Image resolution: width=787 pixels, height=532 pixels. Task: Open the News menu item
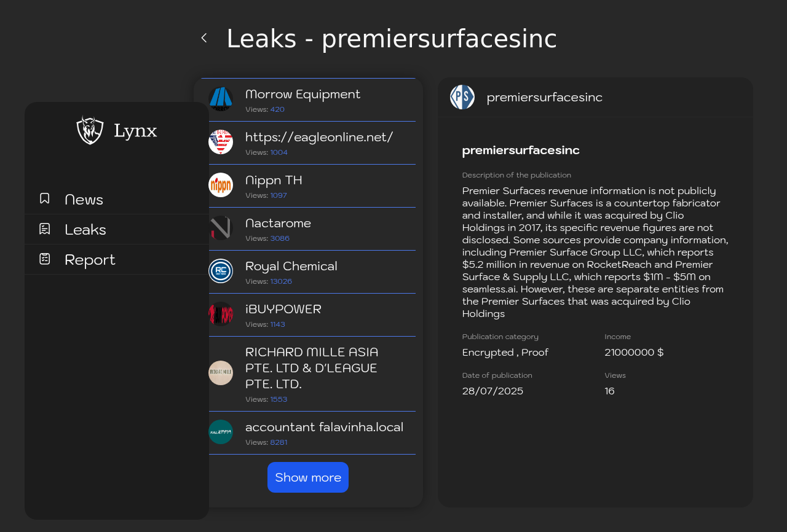click(117, 199)
